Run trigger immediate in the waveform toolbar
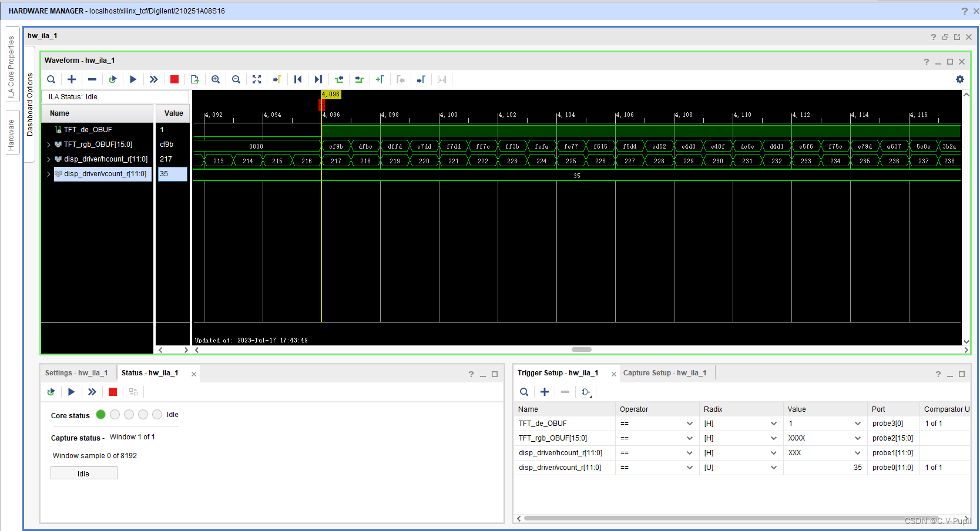The image size is (980, 531). coord(154,79)
